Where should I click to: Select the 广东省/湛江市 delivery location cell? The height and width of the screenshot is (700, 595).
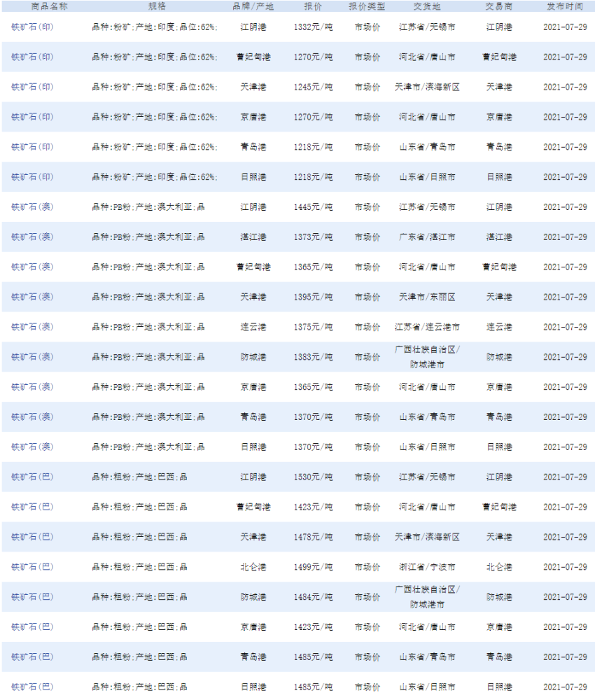427,237
